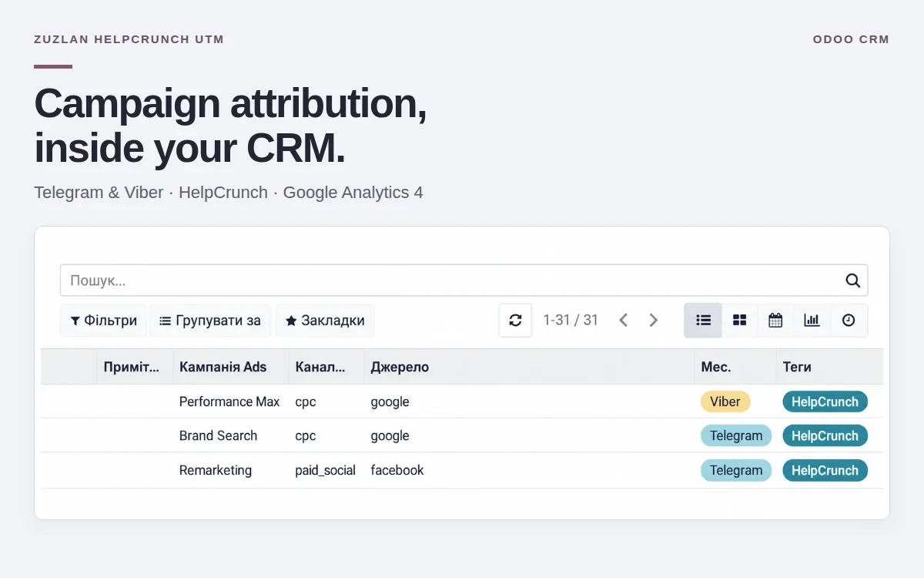Switch to kanban view
Image resolution: width=924 pixels, height=578 pixels.
pos(739,321)
